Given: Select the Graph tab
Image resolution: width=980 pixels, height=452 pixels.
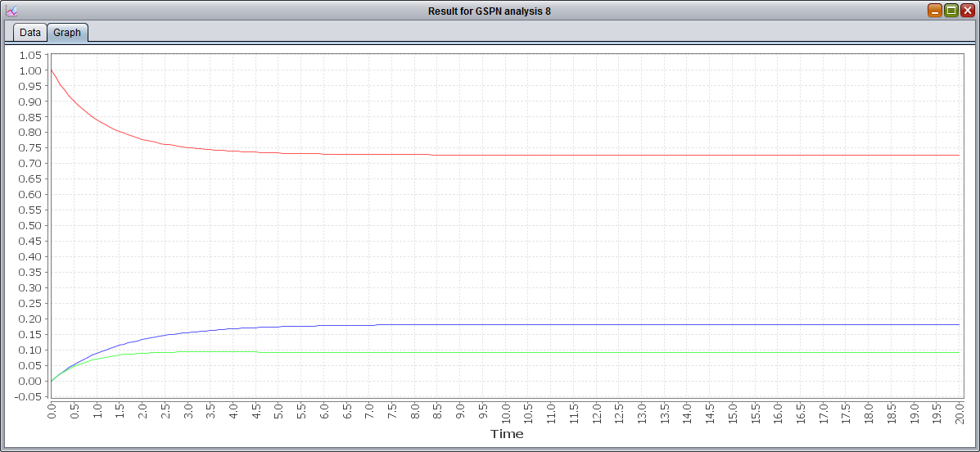Looking at the screenshot, I should point(67,33).
